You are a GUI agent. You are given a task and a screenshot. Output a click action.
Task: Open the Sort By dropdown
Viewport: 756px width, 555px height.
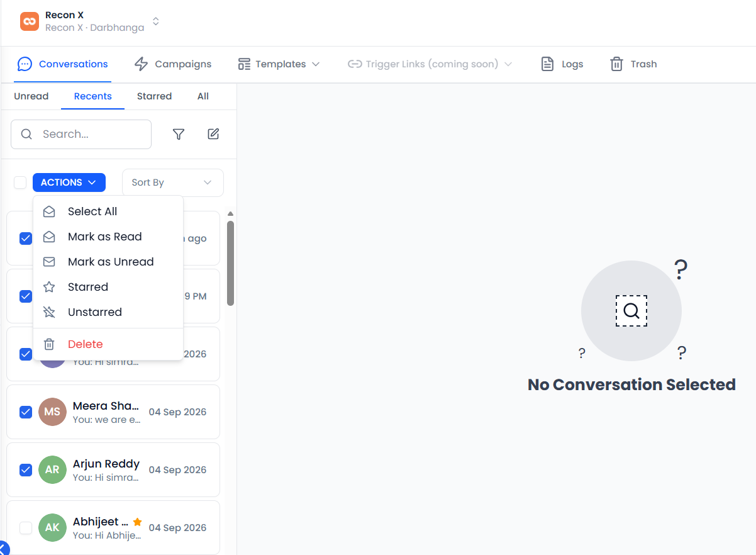click(x=173, y=182)
